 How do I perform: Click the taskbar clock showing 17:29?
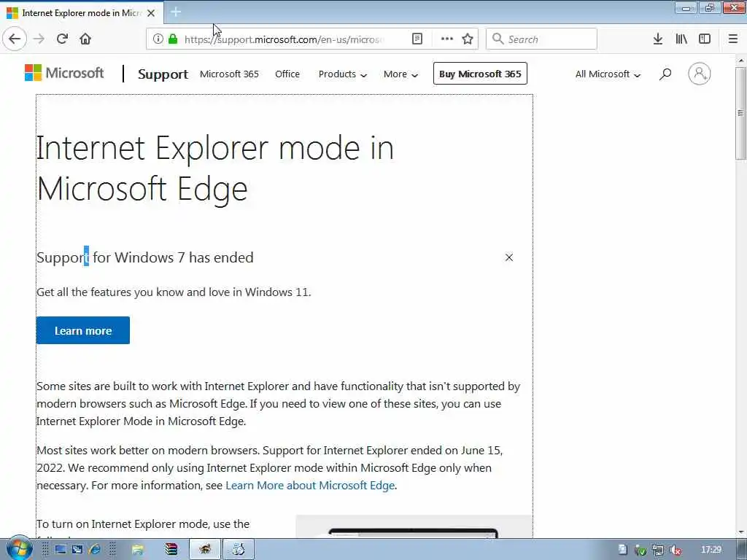click(x=711, y=550)
